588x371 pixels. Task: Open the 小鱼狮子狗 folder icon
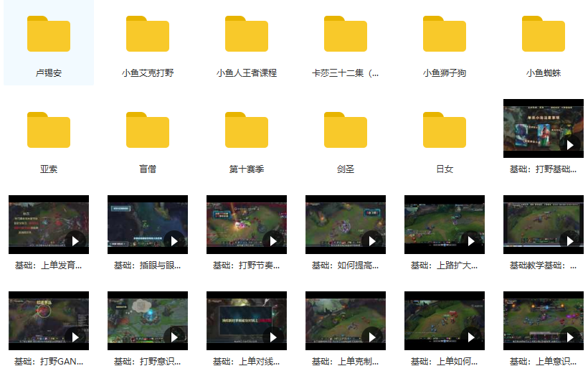point(445,34)
